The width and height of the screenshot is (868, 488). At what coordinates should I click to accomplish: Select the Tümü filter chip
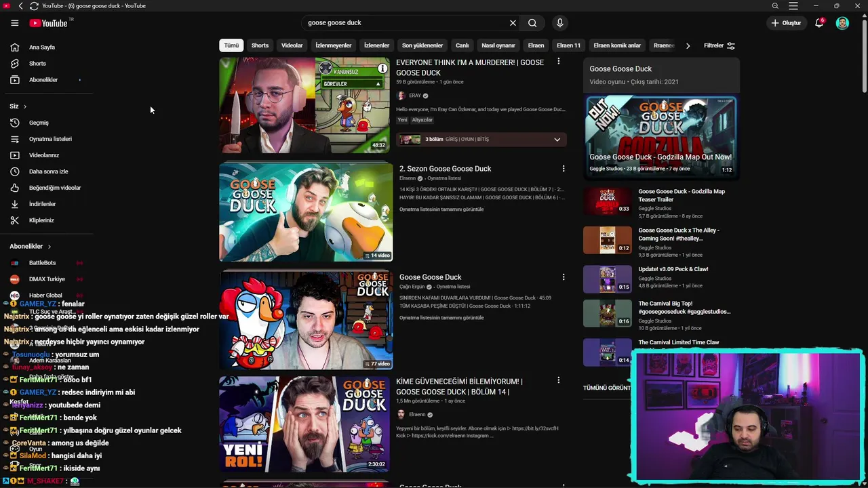[x=231, y=45]
